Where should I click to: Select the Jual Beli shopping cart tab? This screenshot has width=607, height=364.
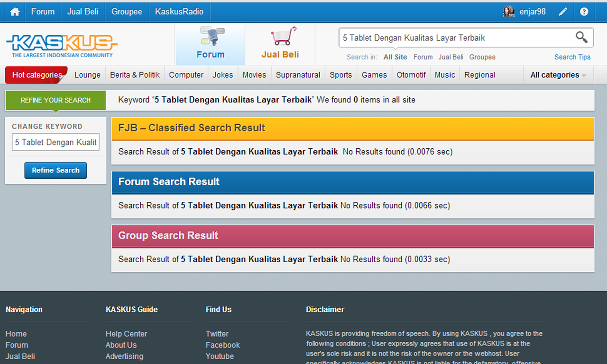click(x=280, y=44)
